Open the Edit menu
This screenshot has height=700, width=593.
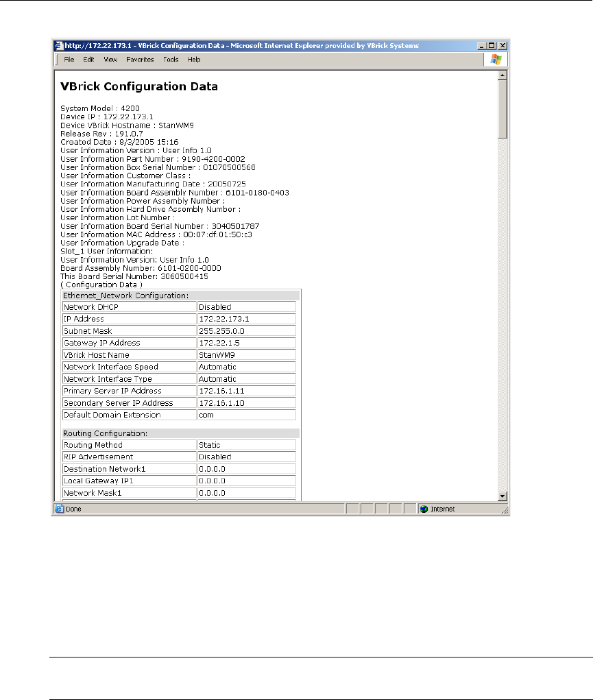[88, 60]
